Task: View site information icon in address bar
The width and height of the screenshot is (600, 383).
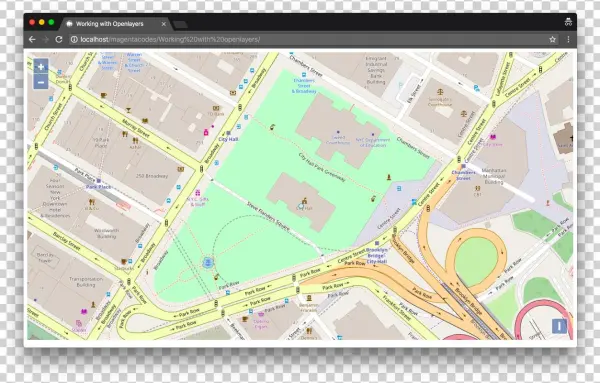Action: pyautogui.click(x=74, y=39)
